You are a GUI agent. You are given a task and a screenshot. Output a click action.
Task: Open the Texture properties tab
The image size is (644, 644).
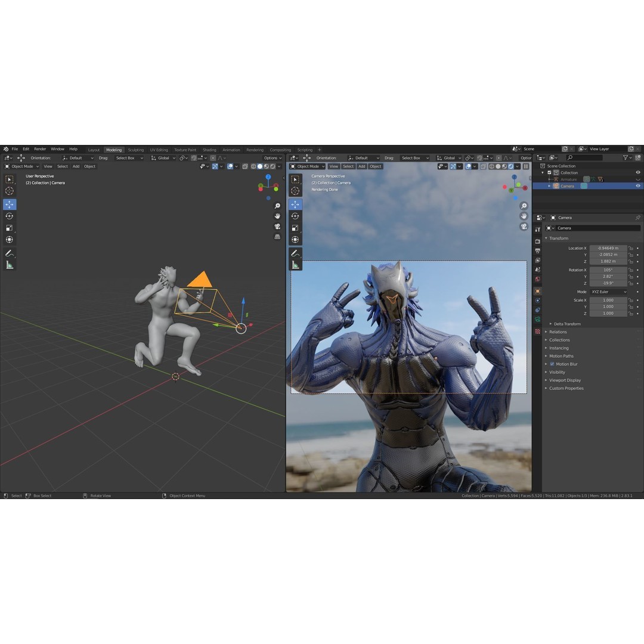pyautogui.click(x=538, y=332)
